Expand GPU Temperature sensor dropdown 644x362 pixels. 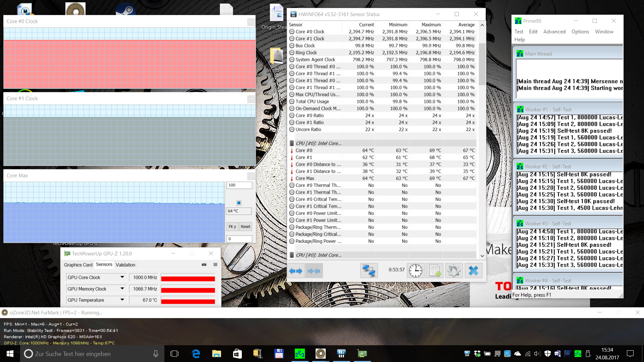click(x=122, y=300)
